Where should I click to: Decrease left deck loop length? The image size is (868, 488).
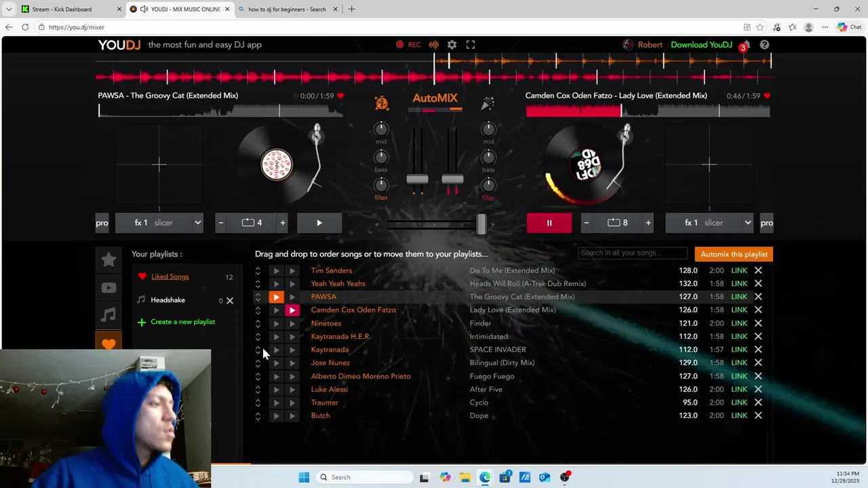[220, 222]
